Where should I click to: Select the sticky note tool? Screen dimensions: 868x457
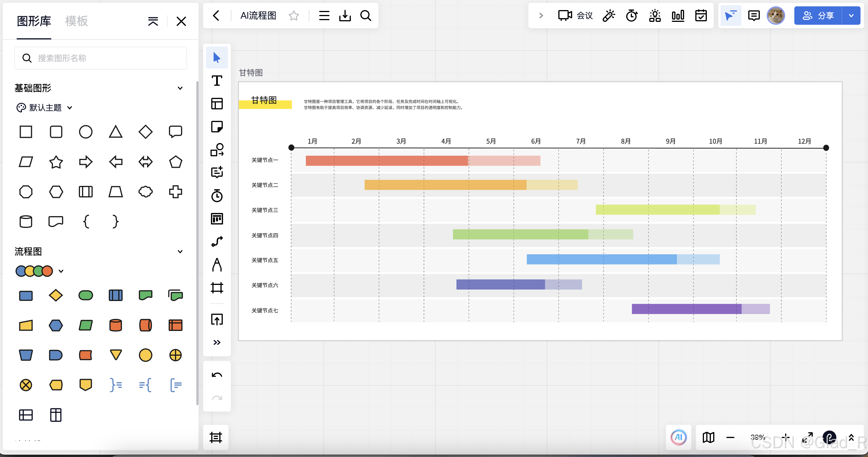(217, 127)
